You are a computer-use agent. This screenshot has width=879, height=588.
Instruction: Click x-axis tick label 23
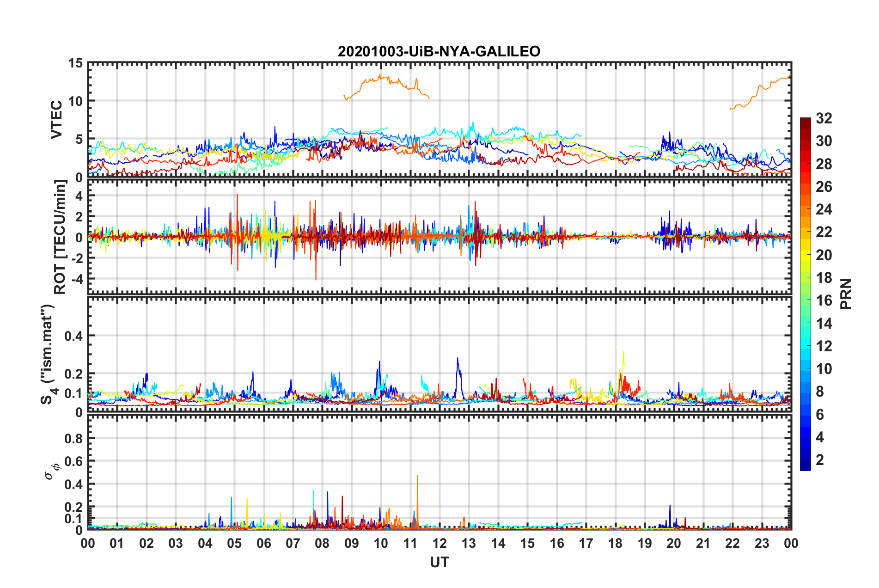[762, 543]
